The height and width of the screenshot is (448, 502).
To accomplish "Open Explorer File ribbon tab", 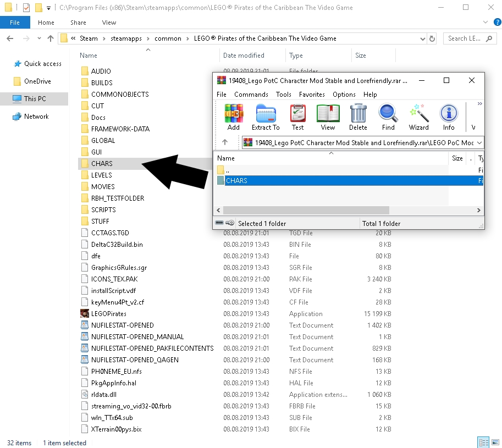I will (x=15, y=23).
